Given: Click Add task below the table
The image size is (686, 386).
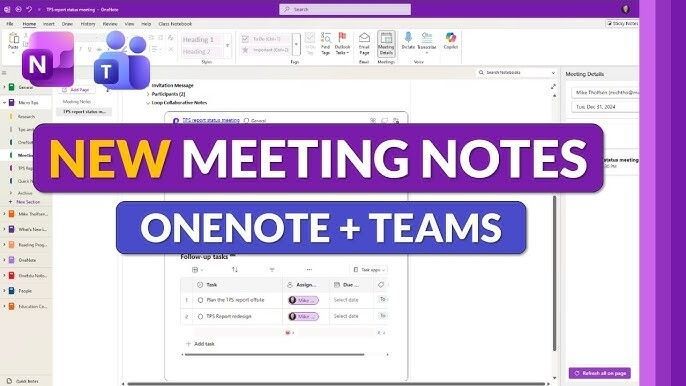Looking at the screenshot, I should point(200,344).
